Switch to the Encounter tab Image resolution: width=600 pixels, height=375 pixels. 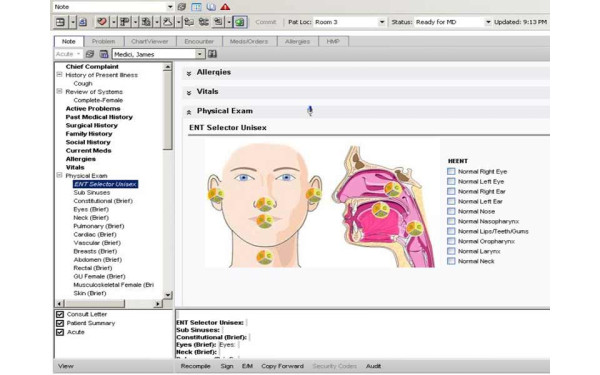[x=199, y=41]
